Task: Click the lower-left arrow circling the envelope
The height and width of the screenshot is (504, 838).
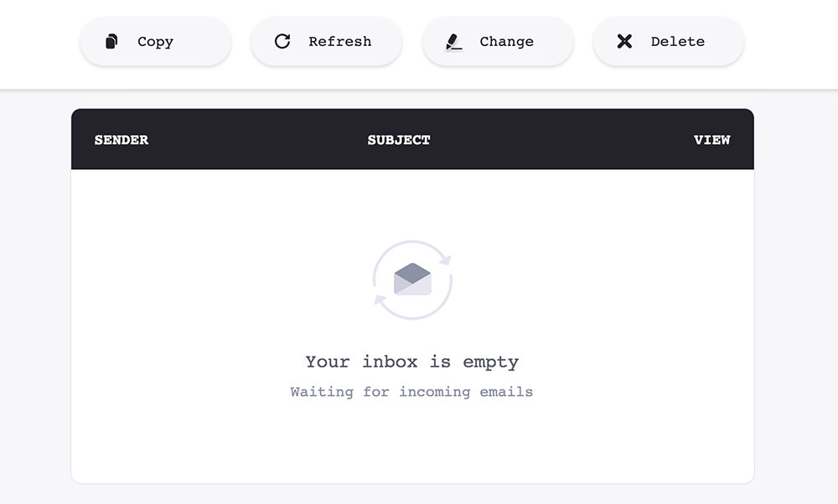Action: 380,301
